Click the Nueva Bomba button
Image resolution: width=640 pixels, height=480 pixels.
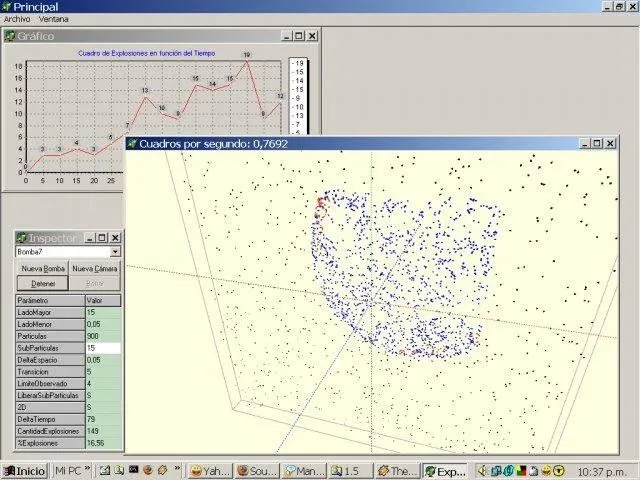pyautogui.click(x=43, y=269)
